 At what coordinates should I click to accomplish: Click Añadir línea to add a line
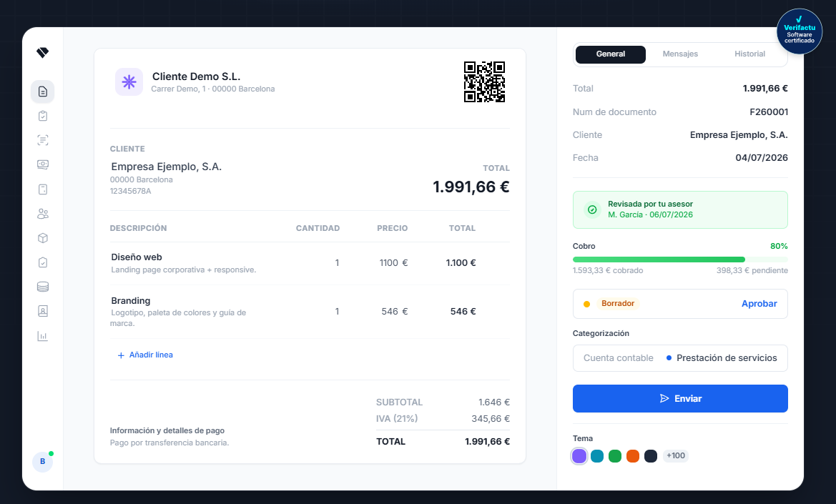click(145, 355)
